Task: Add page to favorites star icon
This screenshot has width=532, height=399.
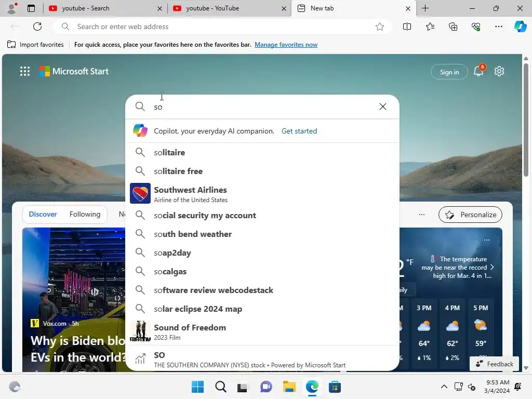Action: 380,26
